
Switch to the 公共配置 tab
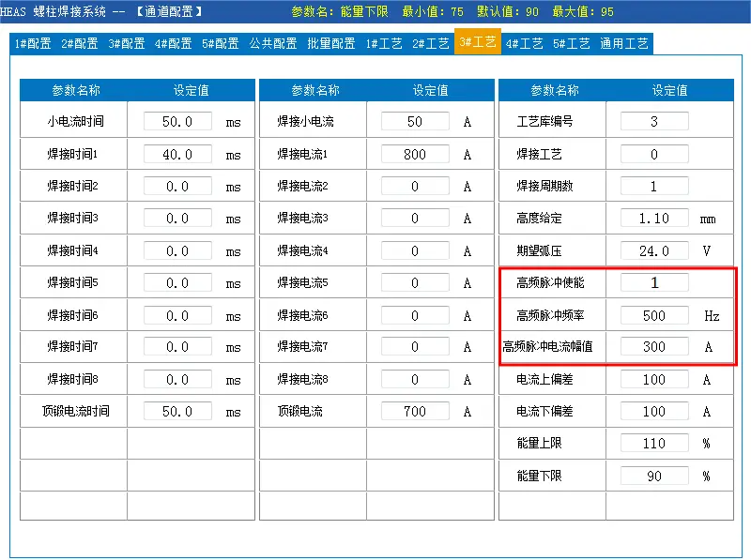pyautogui.click(x=273, y=43)
